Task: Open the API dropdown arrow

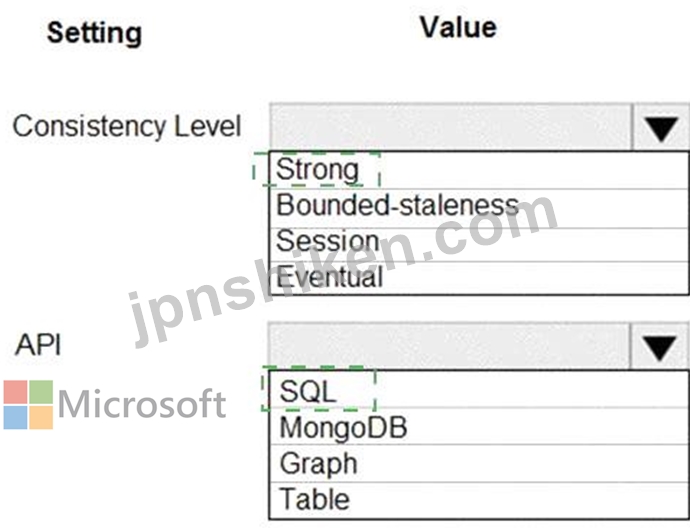Action: point(660,346)
